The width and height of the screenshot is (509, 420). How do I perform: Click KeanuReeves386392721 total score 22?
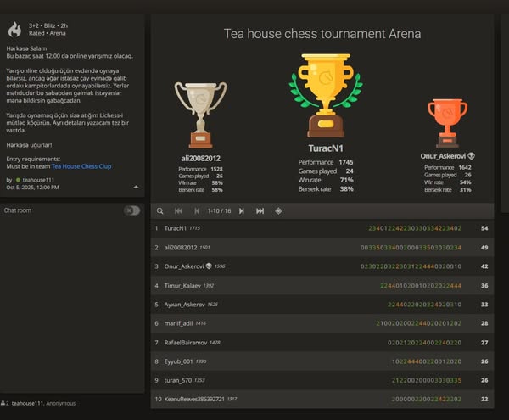tap(484, 399)
